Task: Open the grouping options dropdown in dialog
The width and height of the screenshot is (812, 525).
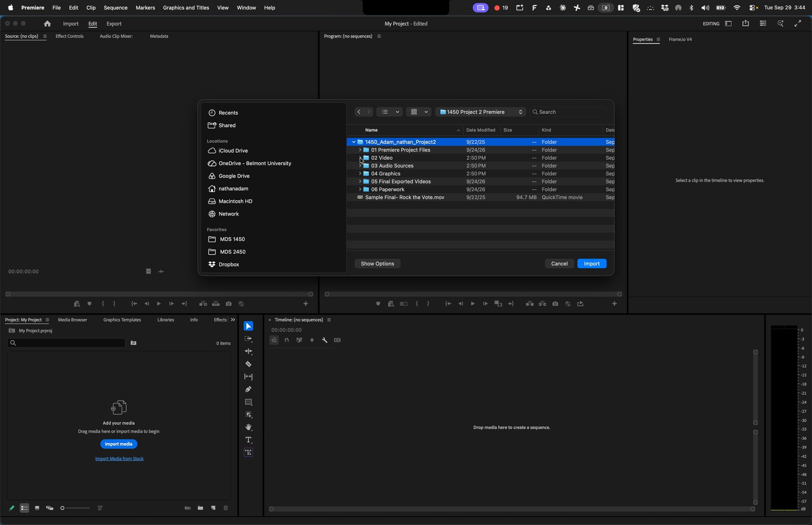Action: click(426, 112)
